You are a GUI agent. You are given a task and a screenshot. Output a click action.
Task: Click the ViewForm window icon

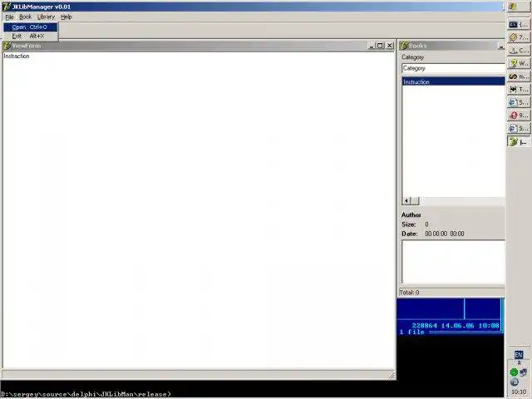(x=7, y=46)
